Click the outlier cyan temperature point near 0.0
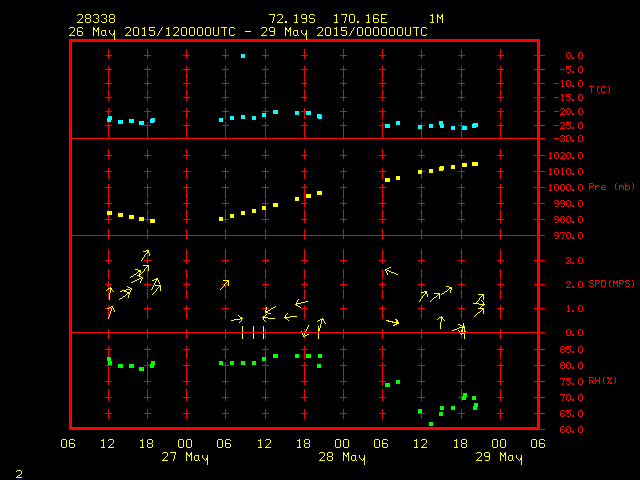The image size is (640, 480). tap(243, 56)
